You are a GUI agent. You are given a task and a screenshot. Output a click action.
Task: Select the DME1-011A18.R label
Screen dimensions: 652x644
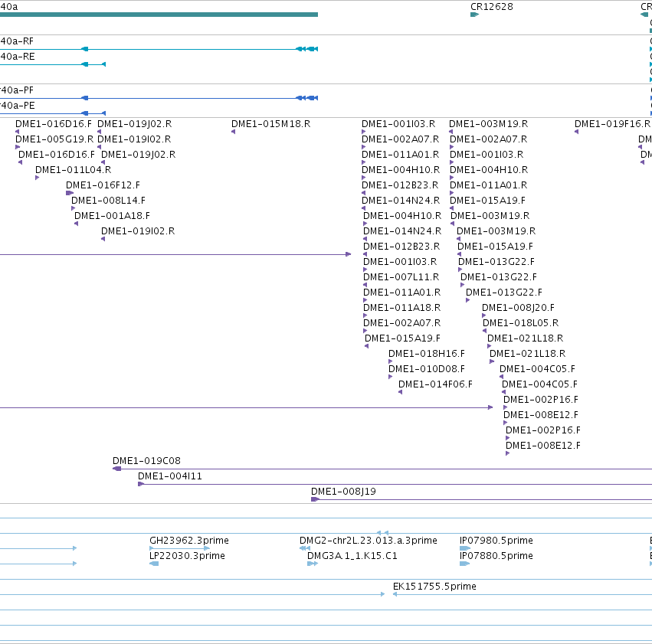tap(402, 308)
